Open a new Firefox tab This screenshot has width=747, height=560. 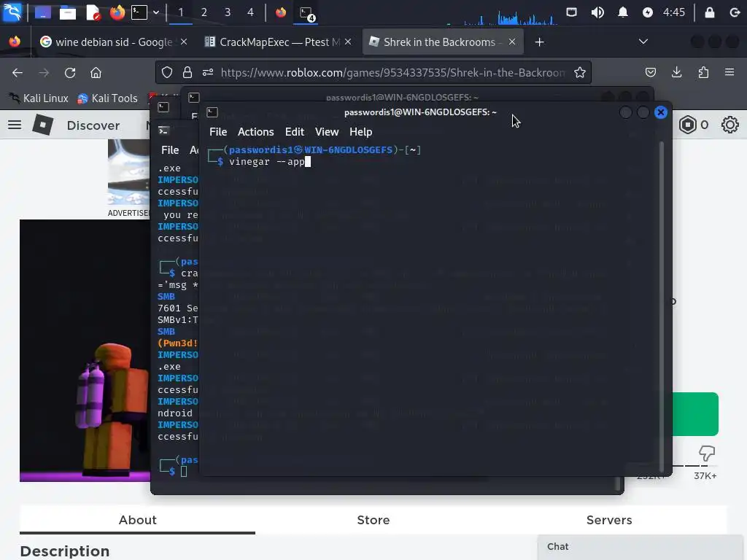pos(539,42)
